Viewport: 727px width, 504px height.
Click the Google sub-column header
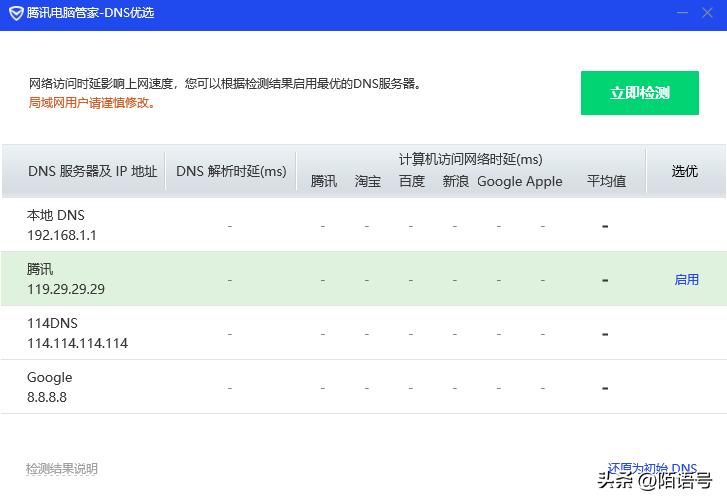tap(498, 181)
